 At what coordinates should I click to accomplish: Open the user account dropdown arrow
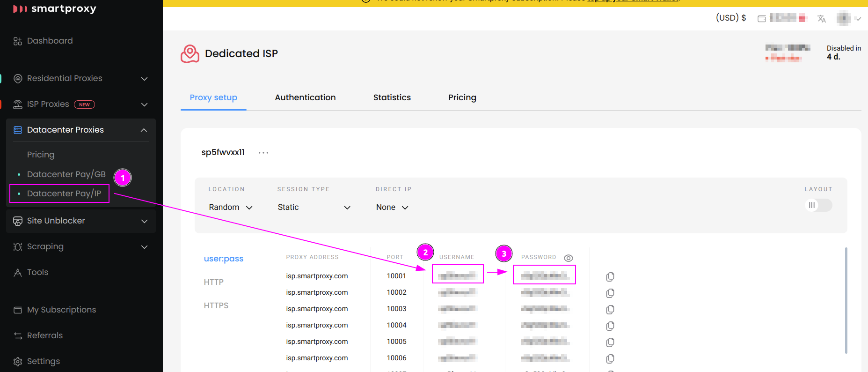[x=858, y=19]
